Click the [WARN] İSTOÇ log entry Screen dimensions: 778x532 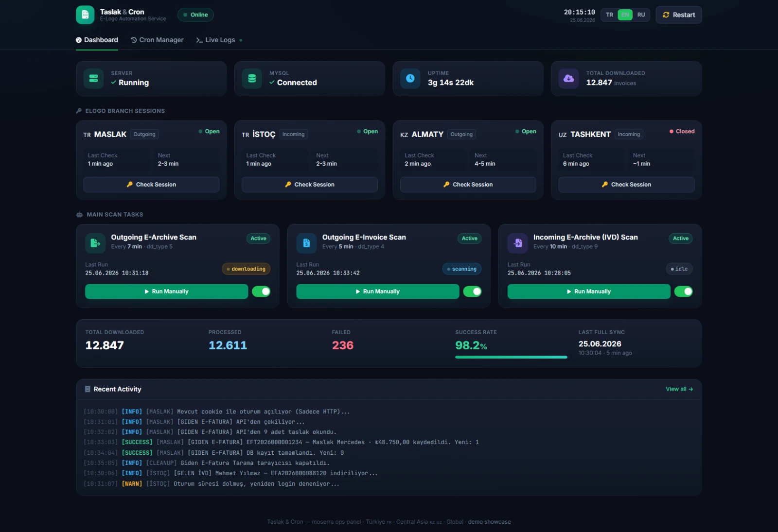(212, 484)
